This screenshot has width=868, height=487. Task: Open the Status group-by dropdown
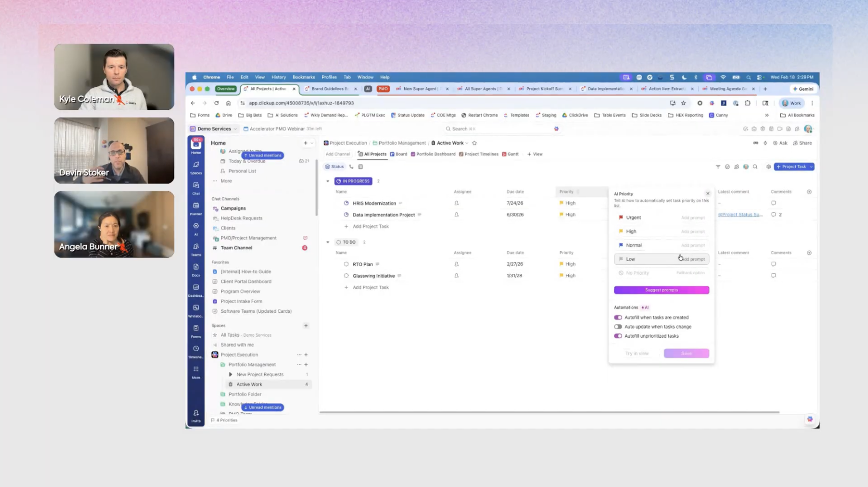coord(335,167)
